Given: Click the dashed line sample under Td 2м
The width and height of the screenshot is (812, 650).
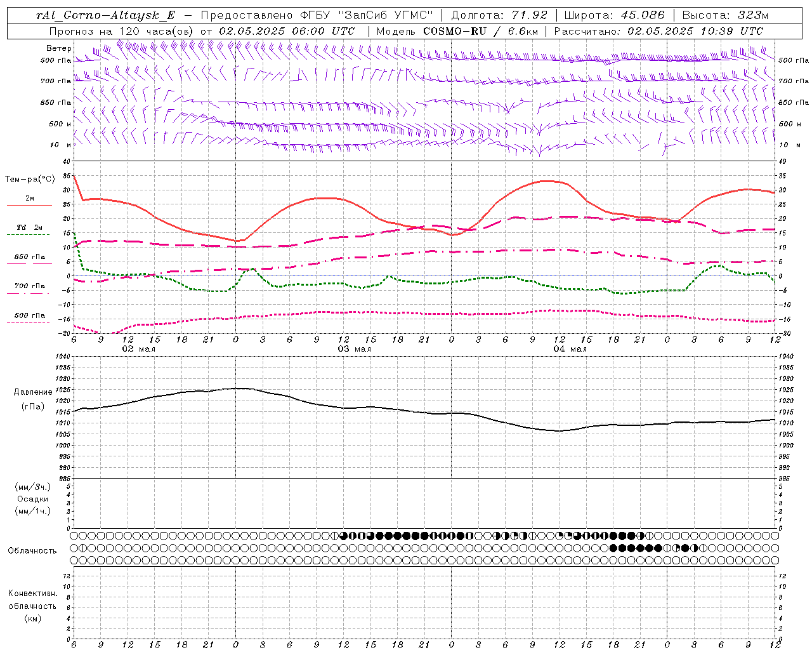Looking at the screenshot, I should point(28,235).
